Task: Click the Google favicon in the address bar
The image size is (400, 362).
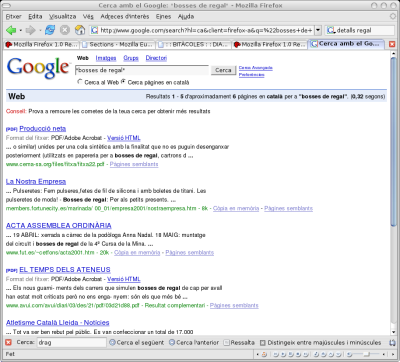Action: [95, 30]
